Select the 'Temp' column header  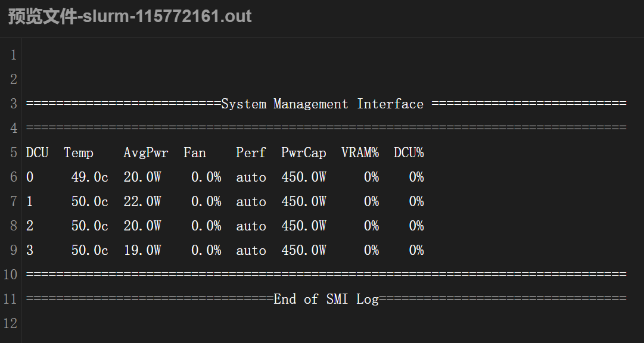79,153
